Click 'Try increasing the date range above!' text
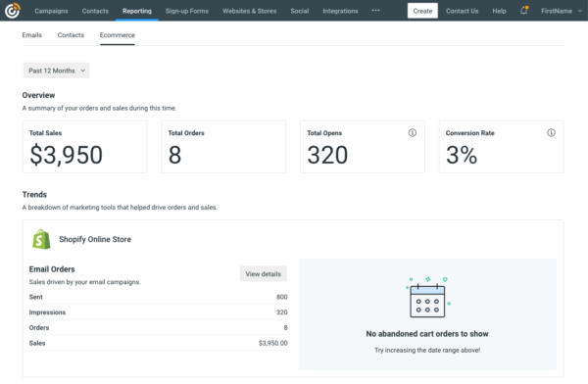 pyautogui.click(x=427, y=351)
